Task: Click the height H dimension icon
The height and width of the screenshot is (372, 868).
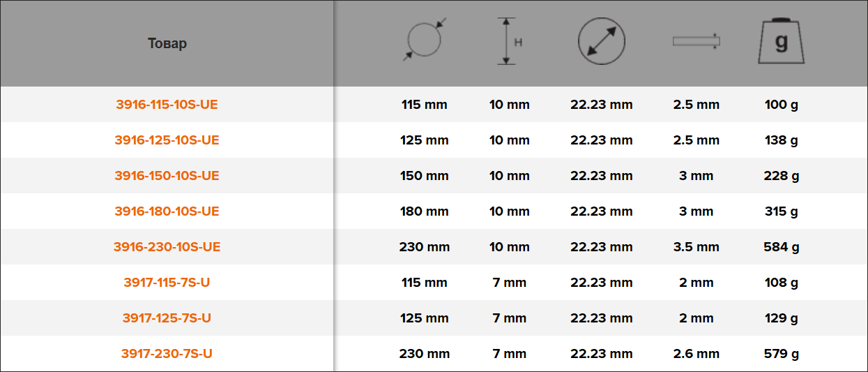Action: click(x=510, y=41)
